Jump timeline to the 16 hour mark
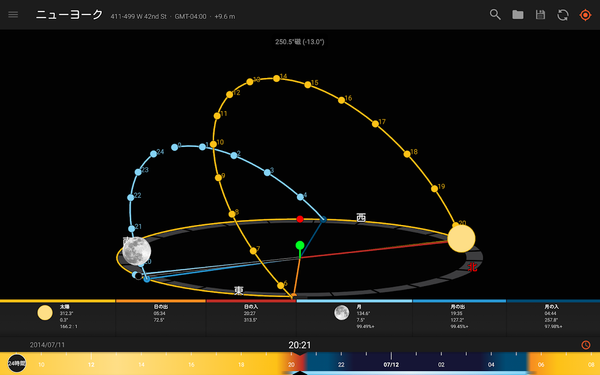 191,365
